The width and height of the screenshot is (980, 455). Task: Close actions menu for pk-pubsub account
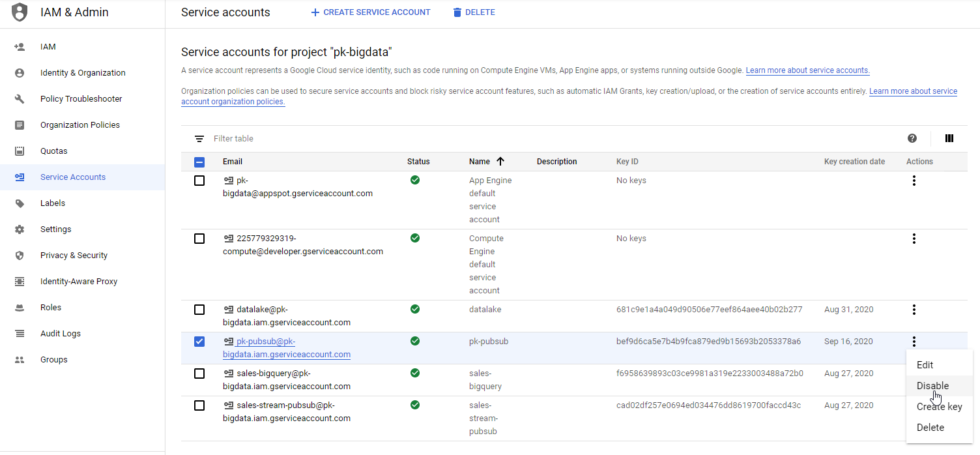914,342
